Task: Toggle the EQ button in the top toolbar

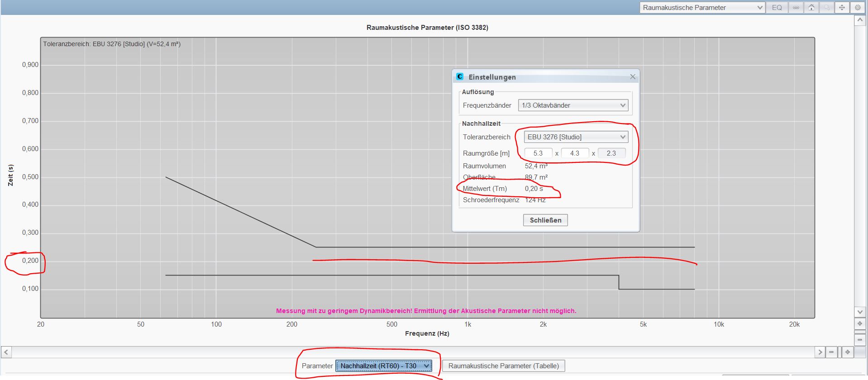Action: point(777,7)
